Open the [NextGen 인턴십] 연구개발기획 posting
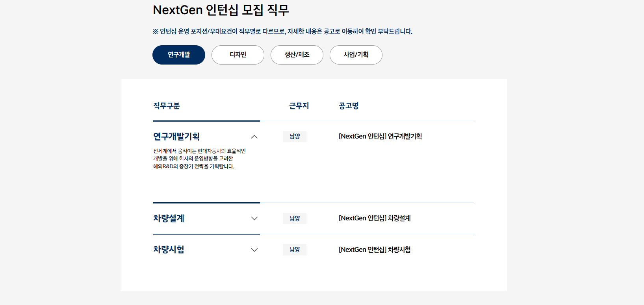 [x=380, y=136]
